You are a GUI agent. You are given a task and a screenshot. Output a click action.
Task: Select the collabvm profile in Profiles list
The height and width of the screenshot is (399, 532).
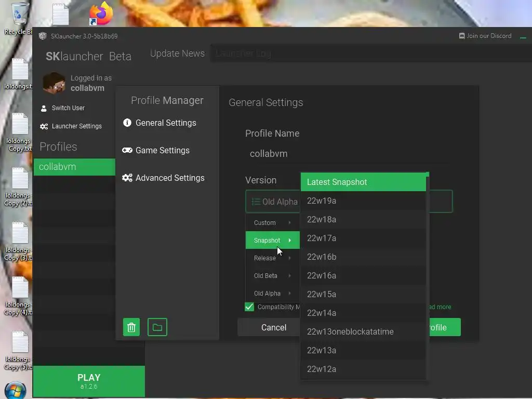[74, 167]
